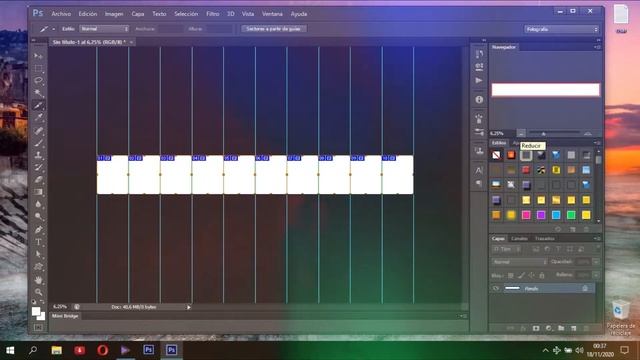This screenshot has width=640, height=360.
Task: Click the foreground color swatch in toolbox
Action: click(x=36, y=312)
